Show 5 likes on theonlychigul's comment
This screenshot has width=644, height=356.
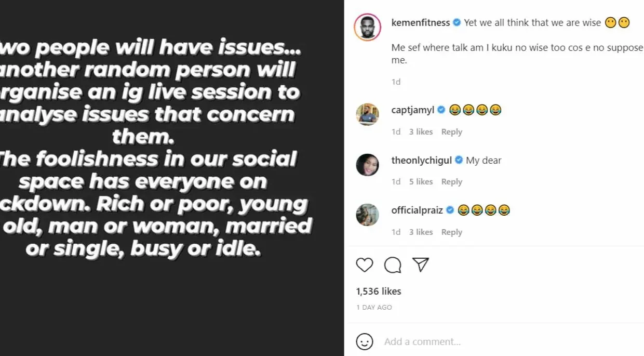421,182
